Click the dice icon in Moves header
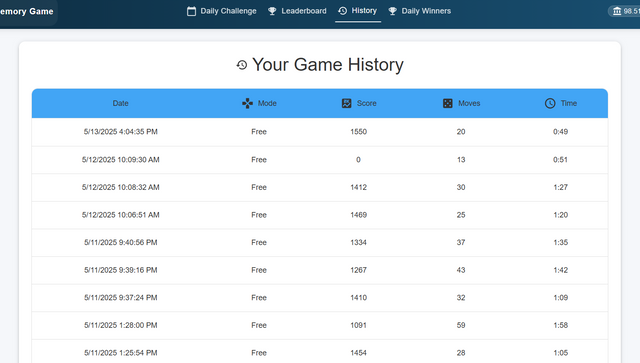Image resolution: width=640 pixels, height=363 pixels. (x=448, y=103)
